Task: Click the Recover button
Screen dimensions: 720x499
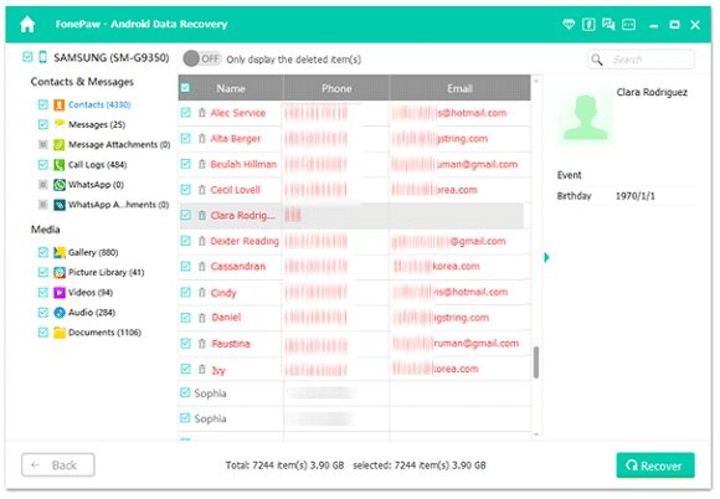Action: click(655, 466)
